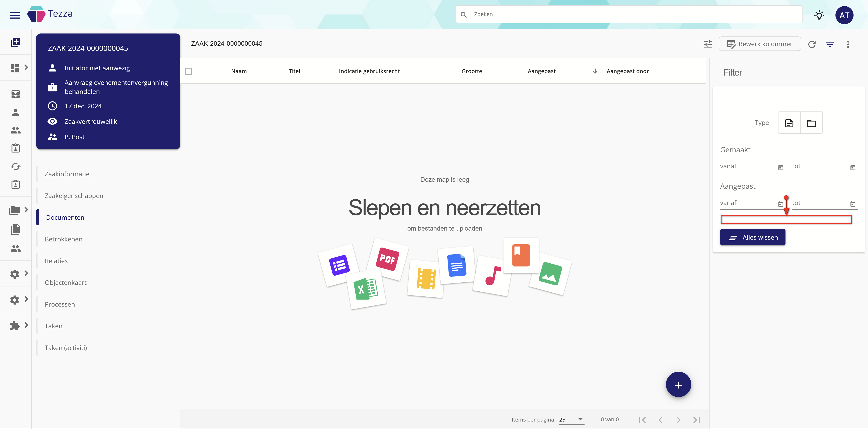The height and width of the screenshot is (429, 868).
Task: Open the hamburger main menu
Action: coord(15,15)
